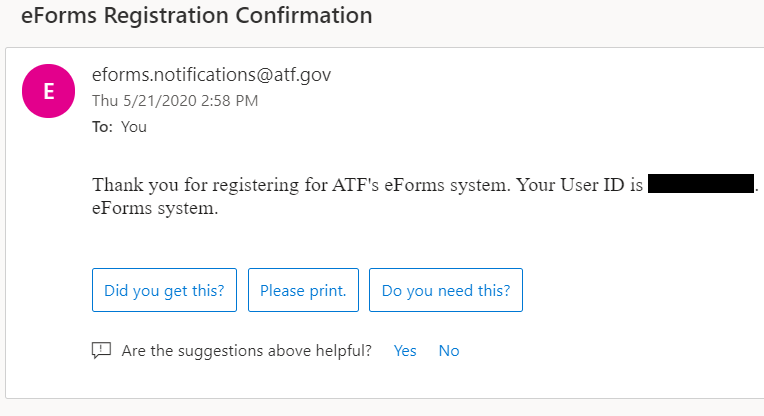
Task: Answer No to suggestions helpful question
Action: pos(449,351)
